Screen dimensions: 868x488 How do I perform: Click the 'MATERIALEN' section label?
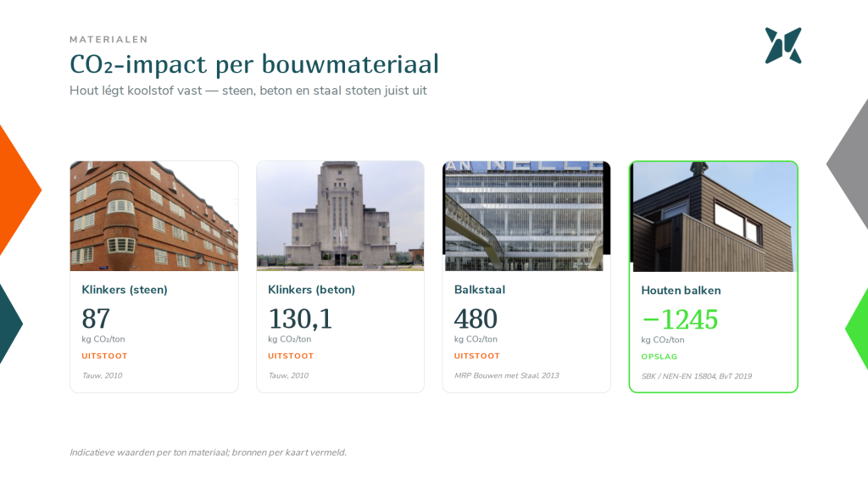tap(109, 39)
